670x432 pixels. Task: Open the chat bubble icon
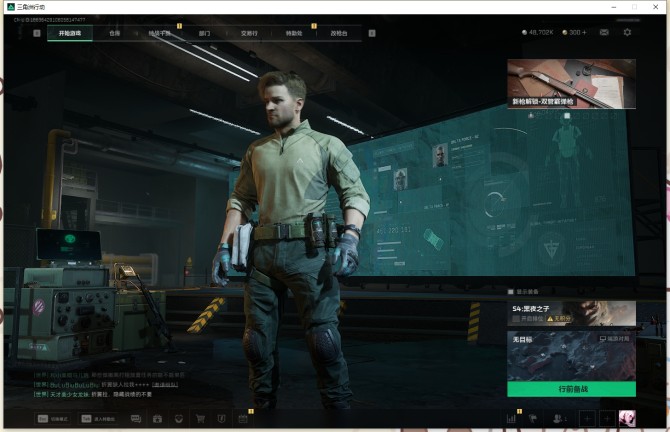pyautogui.click(x=136, y=419)
